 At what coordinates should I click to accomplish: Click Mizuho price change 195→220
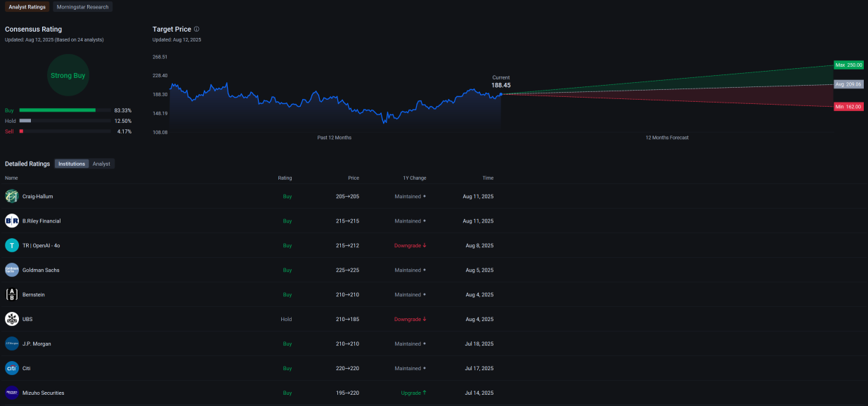348,393
